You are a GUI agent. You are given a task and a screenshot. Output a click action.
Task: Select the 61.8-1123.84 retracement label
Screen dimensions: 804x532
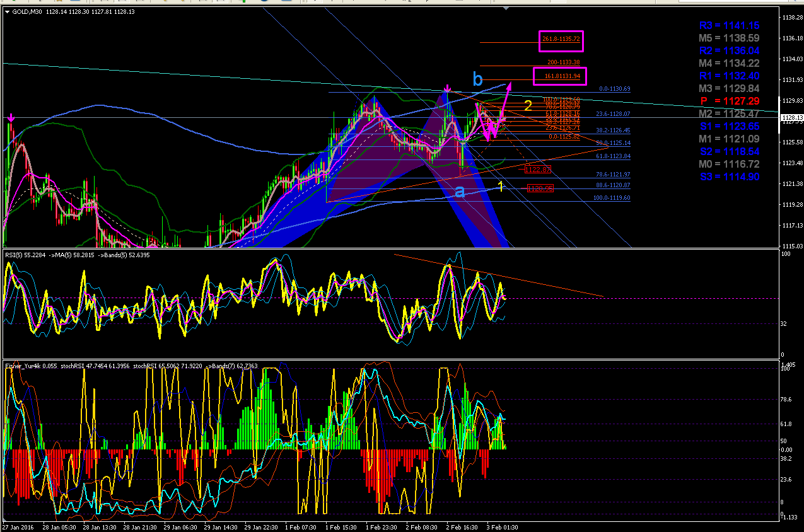pos(613,156)
